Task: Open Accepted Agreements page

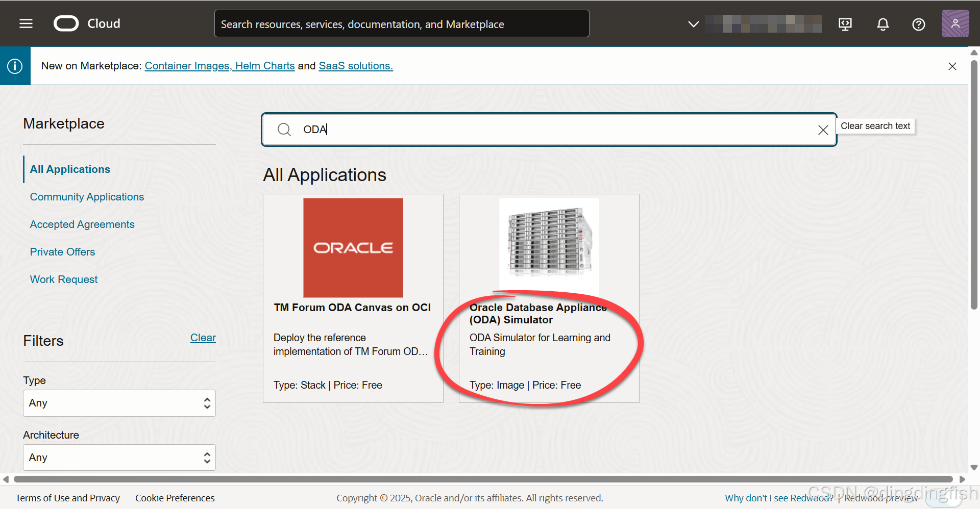Action: point(82,224)
